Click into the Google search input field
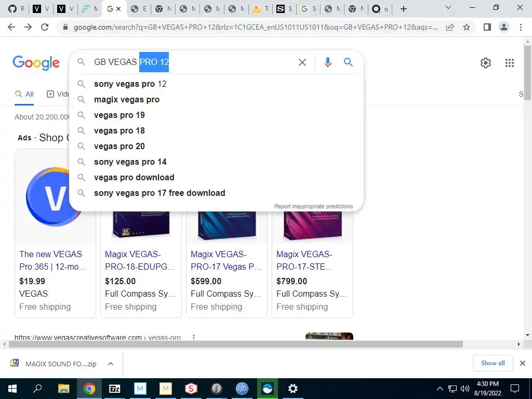 coord(193,62)
